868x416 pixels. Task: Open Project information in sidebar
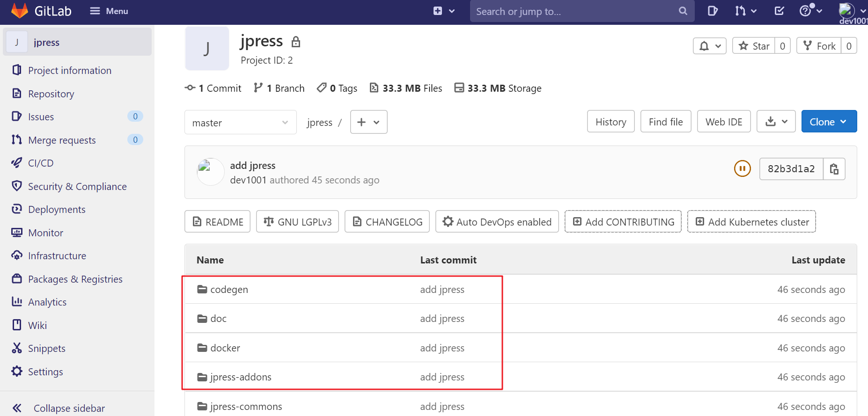70,70
